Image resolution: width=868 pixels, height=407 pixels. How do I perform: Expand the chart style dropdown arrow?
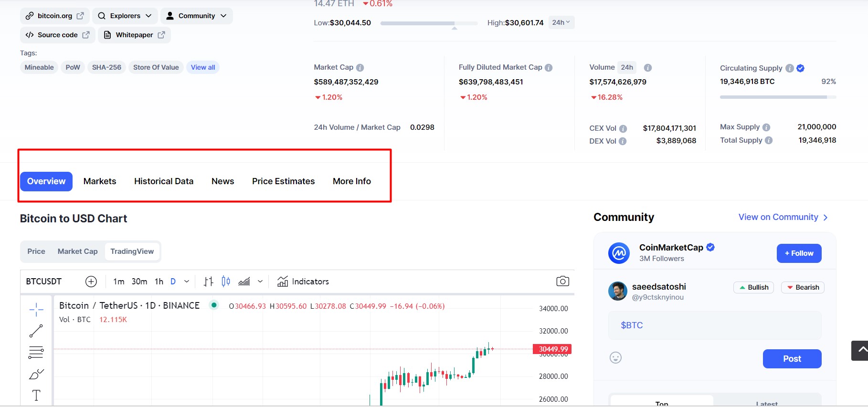coord(260,282)
